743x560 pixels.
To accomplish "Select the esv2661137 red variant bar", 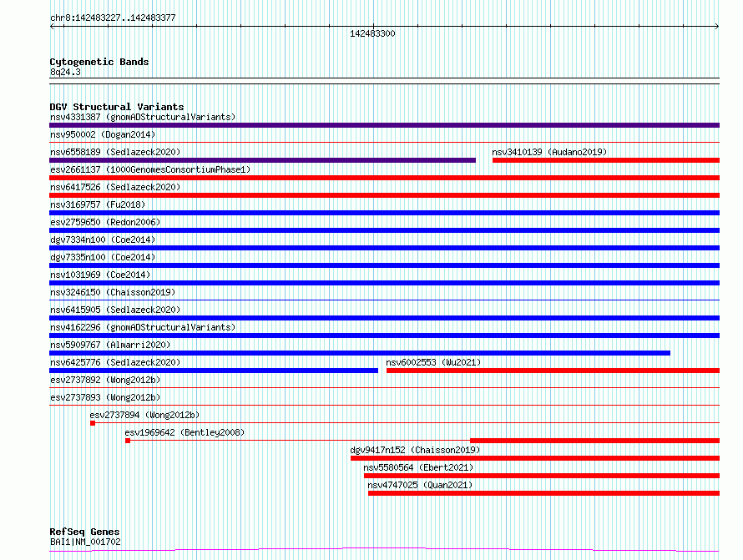I will pyautogui.click(x=384, y=178).
